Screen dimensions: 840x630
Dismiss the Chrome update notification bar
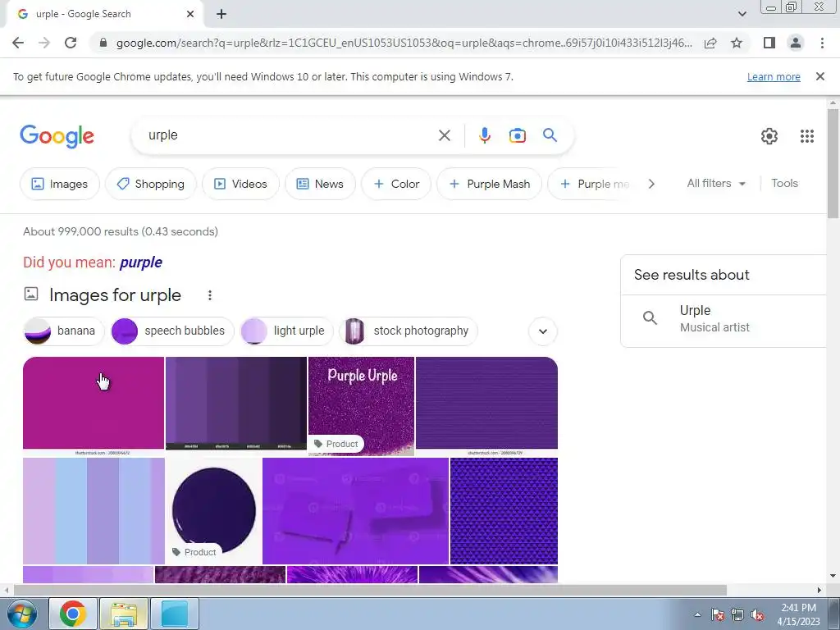tap(819, 76)
